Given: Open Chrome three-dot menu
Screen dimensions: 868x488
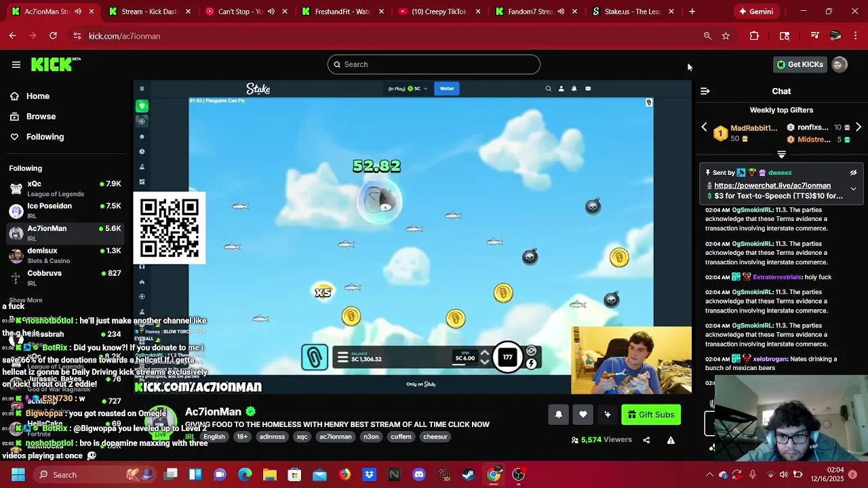Looking at the screenshot, I should (x=854, y=36).
